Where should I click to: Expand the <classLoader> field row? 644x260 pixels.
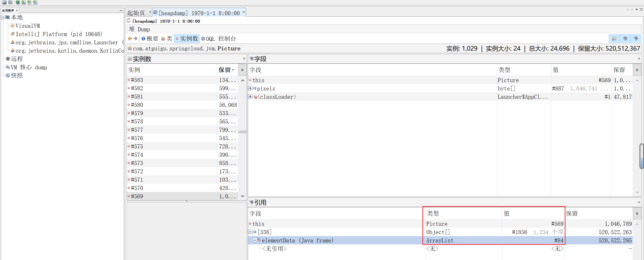click(x=250, y=96)
